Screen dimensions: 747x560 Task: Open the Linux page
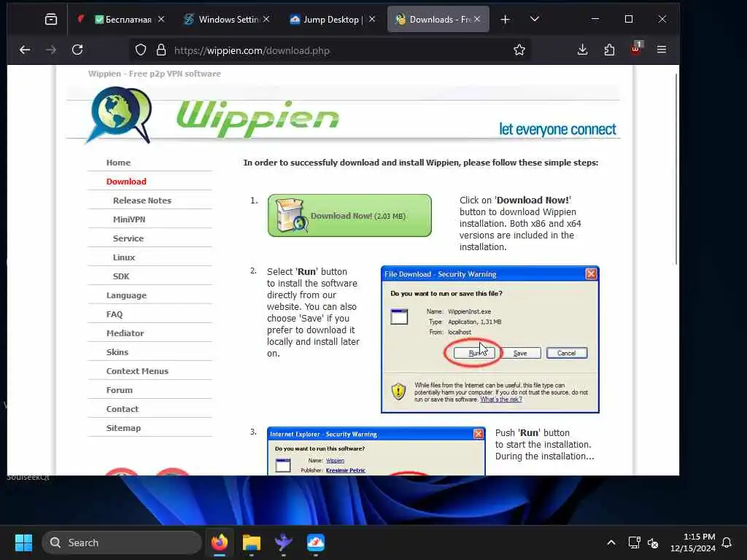(x=124, y=257)
